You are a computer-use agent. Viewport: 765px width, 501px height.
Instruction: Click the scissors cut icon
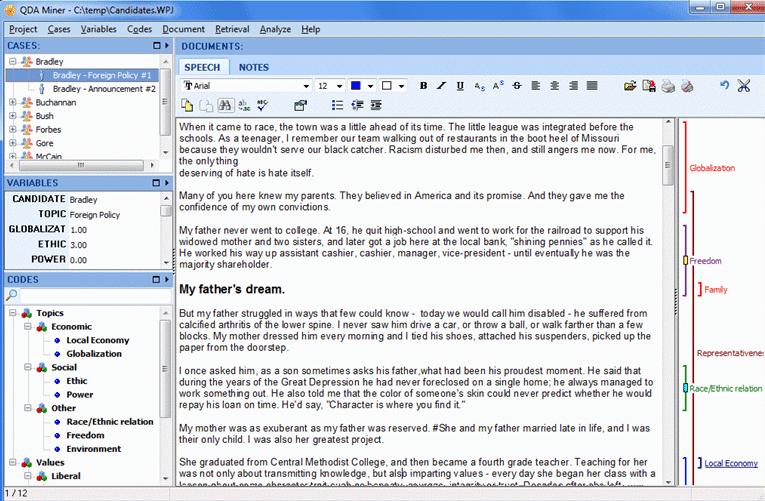tap(743, 86)
